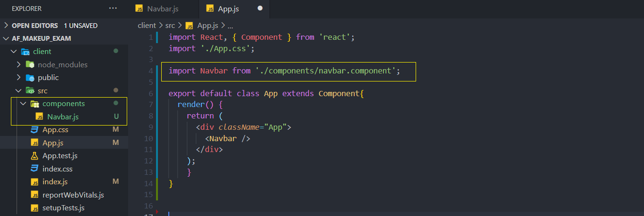The height and width of the screenshot is (216, 644).
Task: Click the client folder icon
Action: [x=26, y=51]
